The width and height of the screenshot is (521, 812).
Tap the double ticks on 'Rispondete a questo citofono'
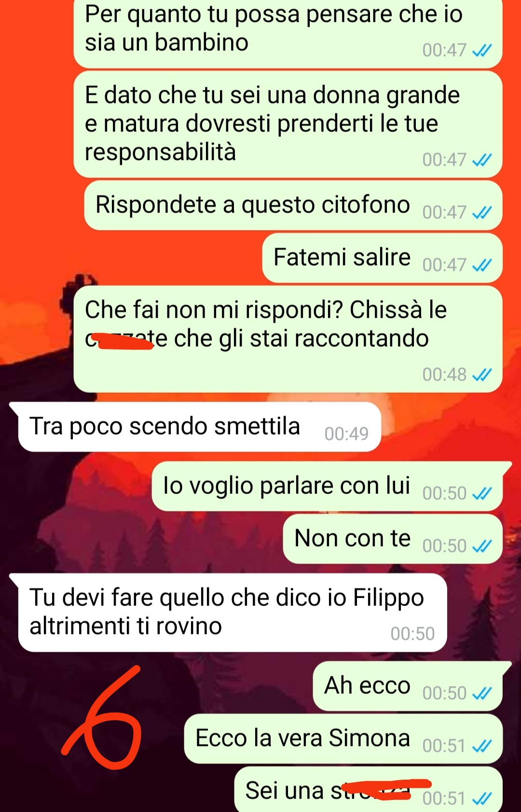482,212
